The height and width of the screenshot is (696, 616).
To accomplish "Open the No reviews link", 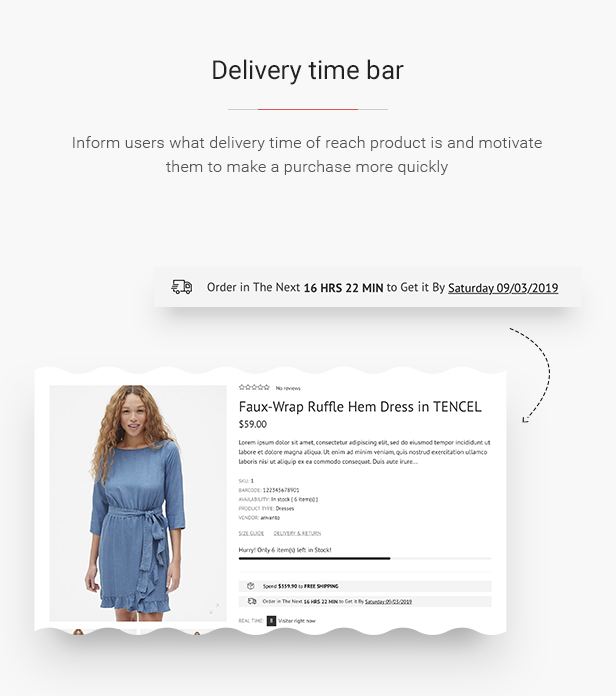I will [288, 388].
